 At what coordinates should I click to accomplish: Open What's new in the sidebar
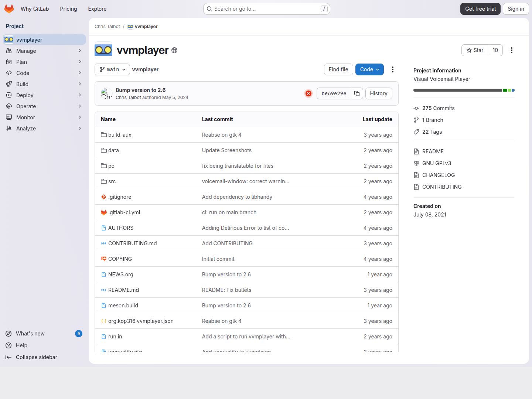[x=44, y=334]
